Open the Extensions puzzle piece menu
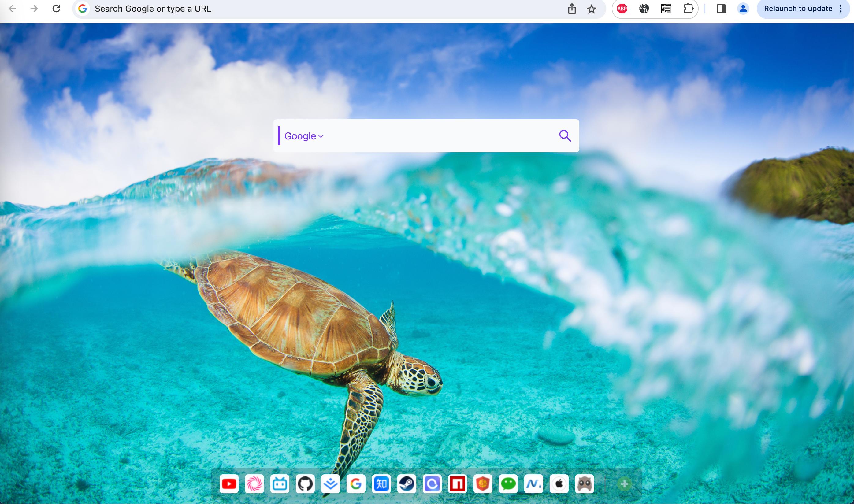854x504 pixels. 688,9
